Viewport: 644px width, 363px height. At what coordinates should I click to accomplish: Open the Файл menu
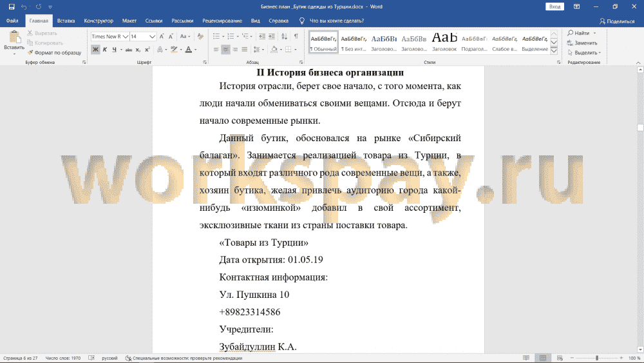pos(12,21)
